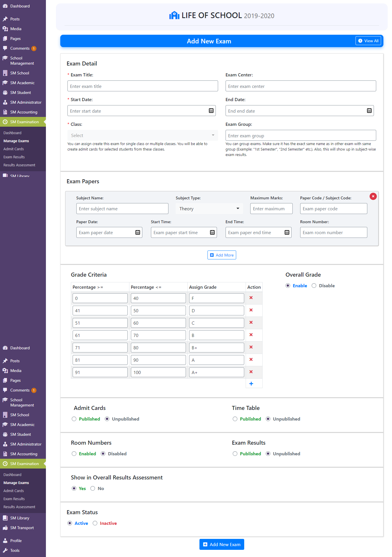Click the Start Time picker icon
This screenshot has height=557, width=392.
212,232
